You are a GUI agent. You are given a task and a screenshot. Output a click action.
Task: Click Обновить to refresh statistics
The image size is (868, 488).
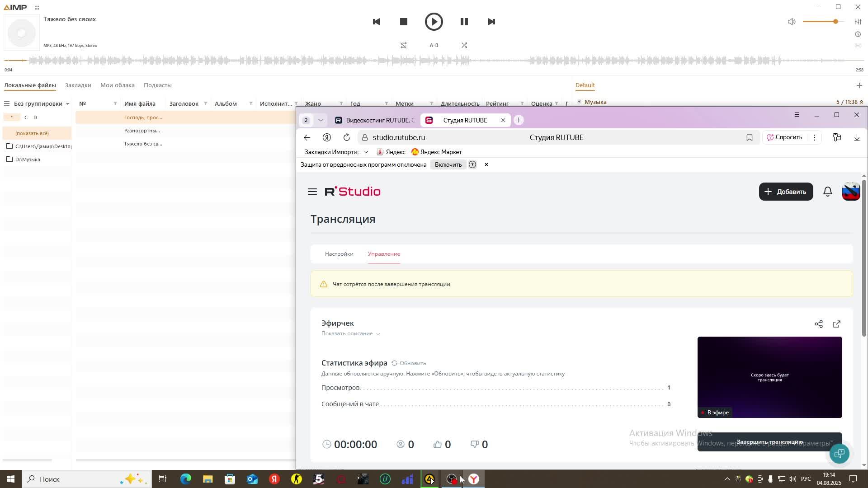[409, 363]
